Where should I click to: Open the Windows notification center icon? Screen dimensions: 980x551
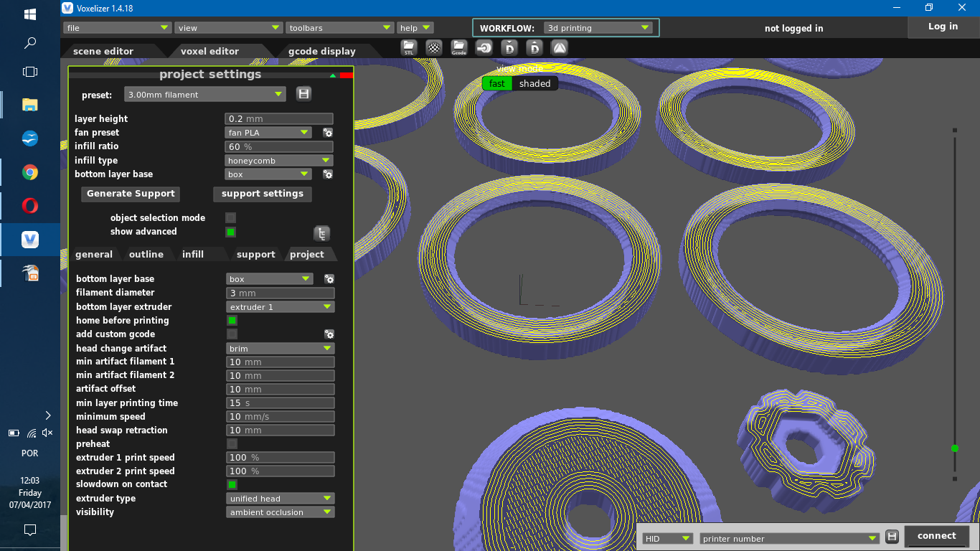click(30, 530)
